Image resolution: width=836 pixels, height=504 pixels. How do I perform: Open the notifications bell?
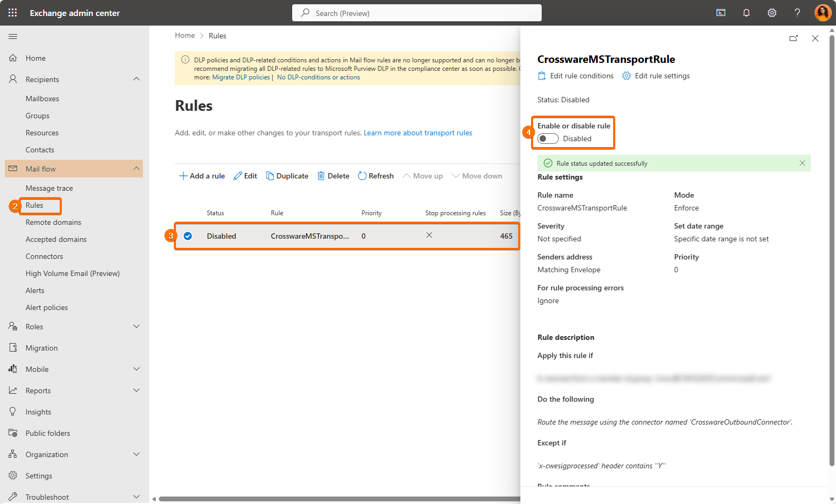click(x=746, y=13)
